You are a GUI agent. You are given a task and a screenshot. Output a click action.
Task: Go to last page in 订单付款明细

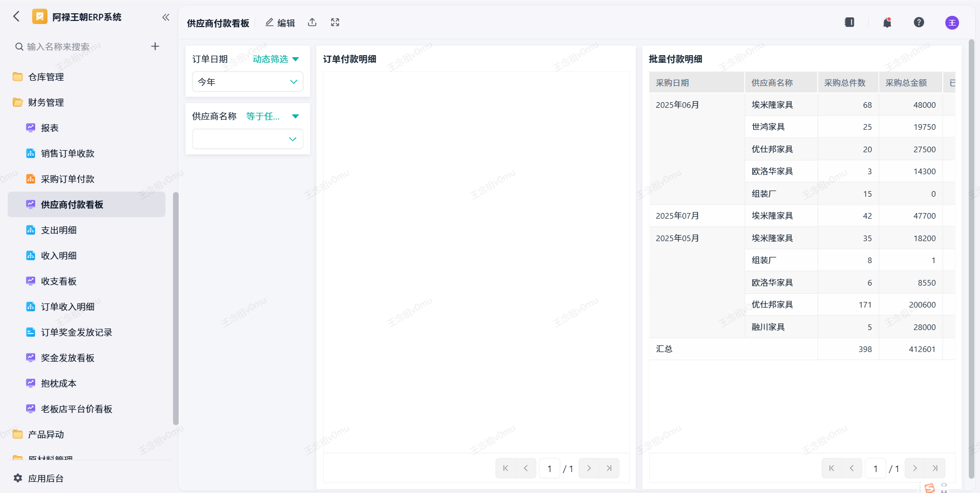click(x=609, y=468)
